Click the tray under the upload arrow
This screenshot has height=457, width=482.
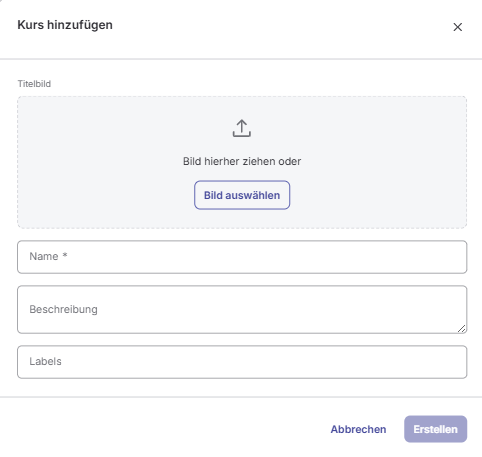click(x=242, y=134)
